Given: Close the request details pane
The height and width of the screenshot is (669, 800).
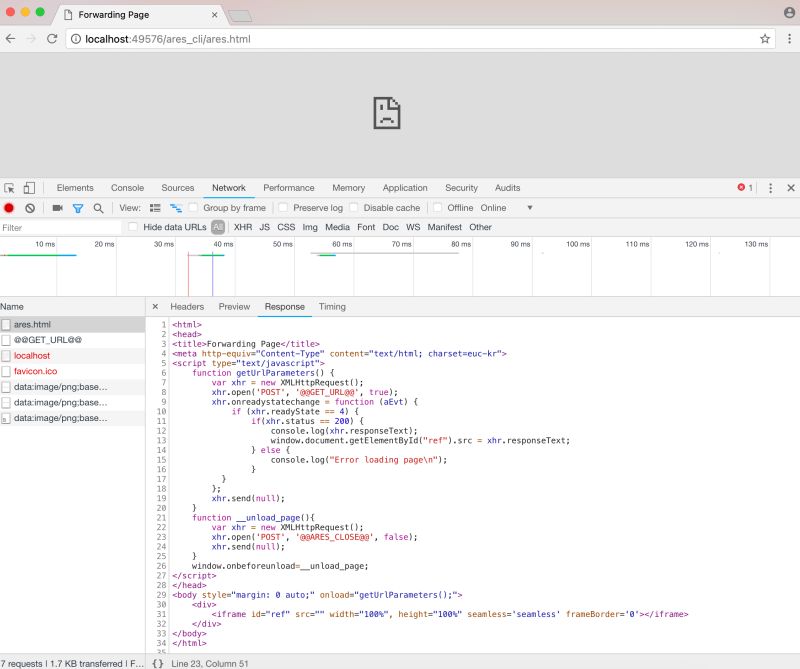Looking at the screenshot, I should point(155,307).
